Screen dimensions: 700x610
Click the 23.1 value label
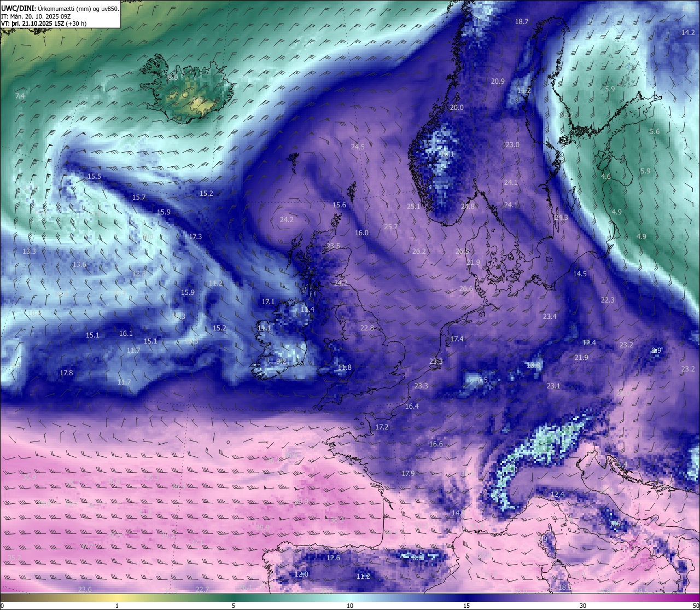553,386
